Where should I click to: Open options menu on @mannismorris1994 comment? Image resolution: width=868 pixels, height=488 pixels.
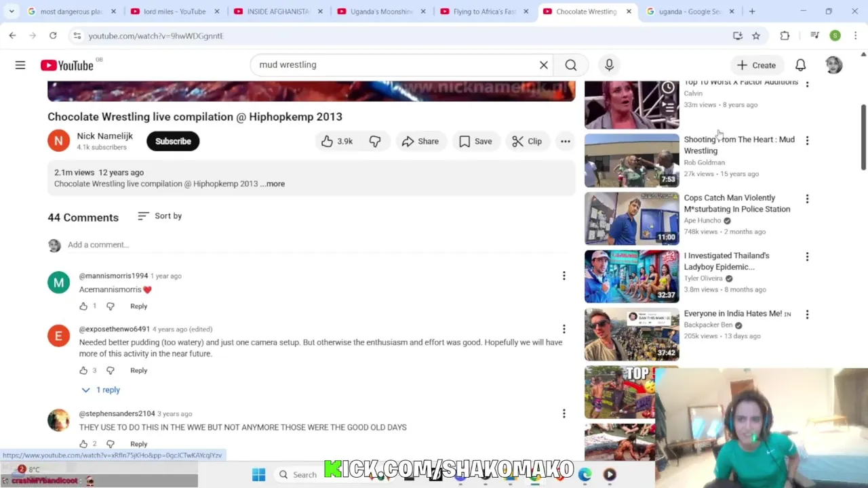564,276
